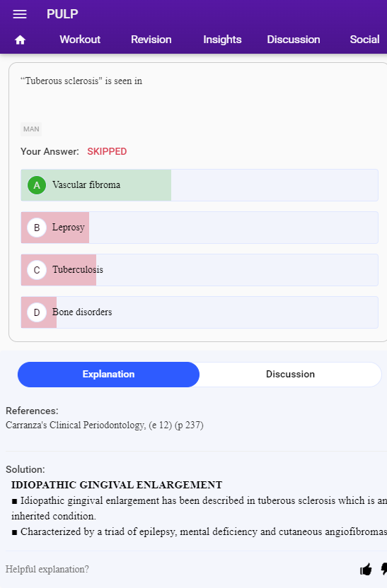Open the Revision tab
The width and height of the screenshot is (387, 588).
151,40
